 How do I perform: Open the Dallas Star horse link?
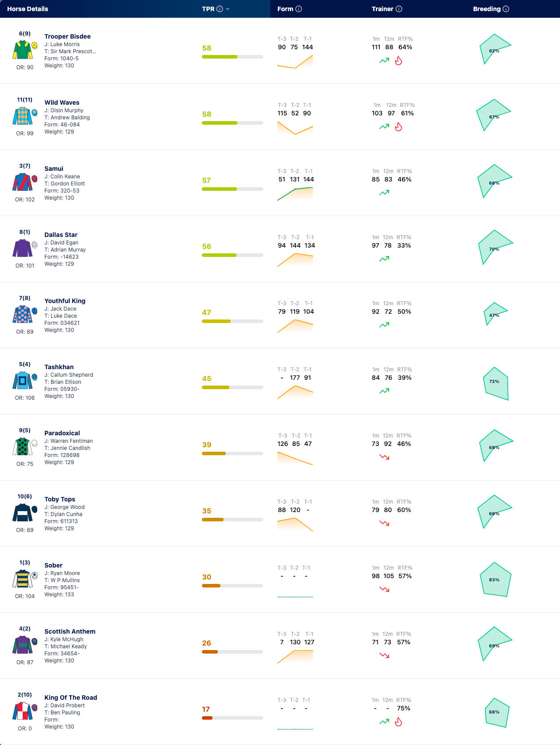(x=61, y=235)
